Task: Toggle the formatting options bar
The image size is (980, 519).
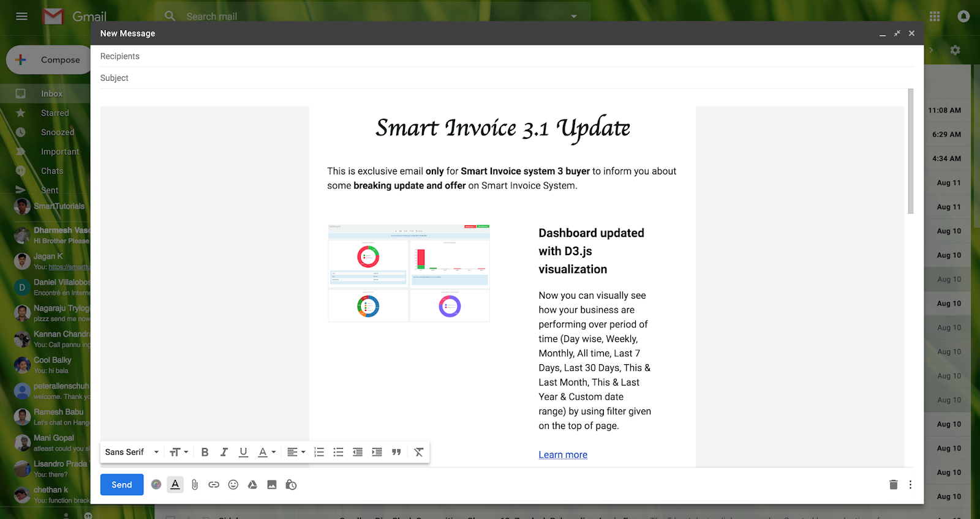Action: pos(175,485)
